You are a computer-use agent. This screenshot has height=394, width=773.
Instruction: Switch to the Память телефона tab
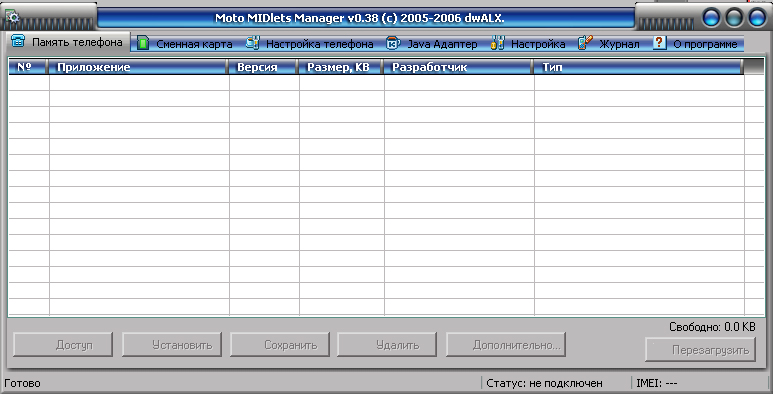(x=69, y=42)
